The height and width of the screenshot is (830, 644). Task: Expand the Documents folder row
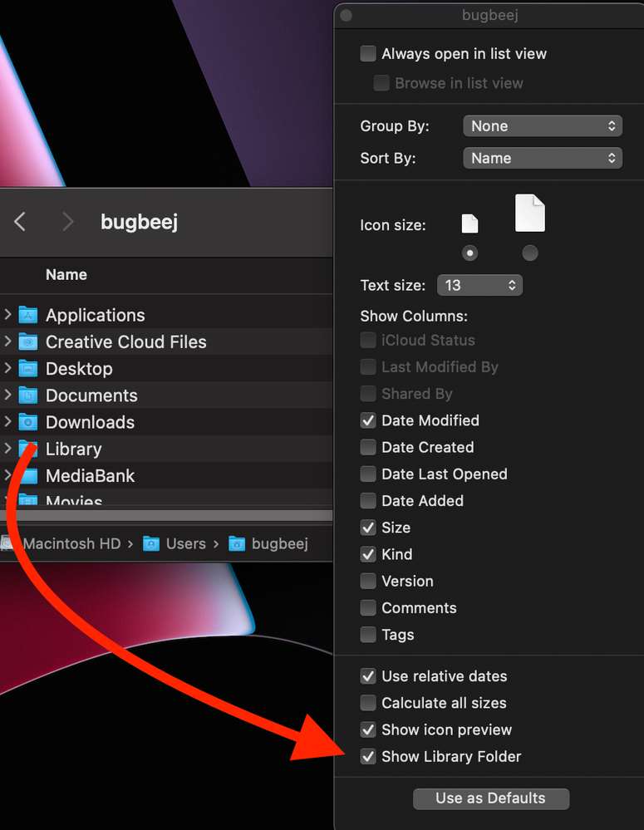pos(7,395)
